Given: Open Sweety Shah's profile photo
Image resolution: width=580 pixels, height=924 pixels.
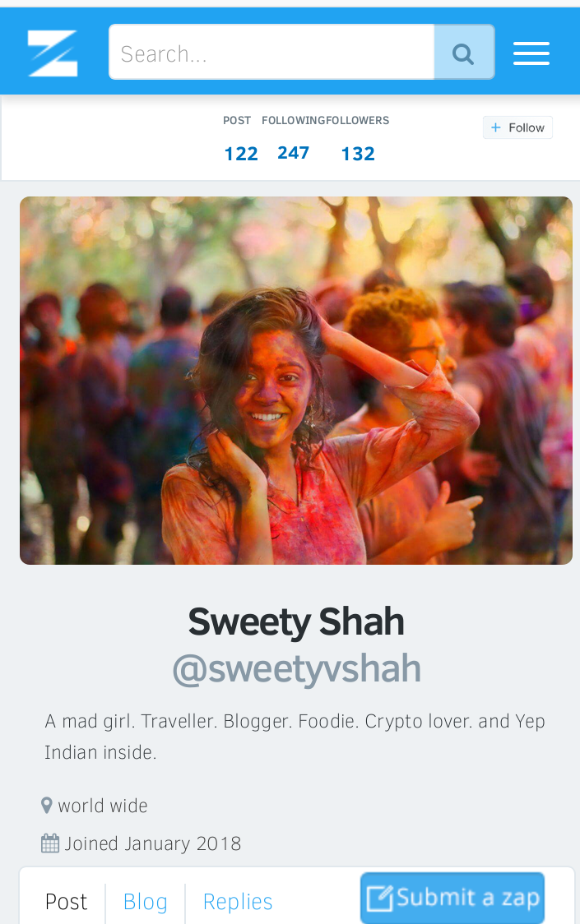Looking at the screenshot, I should (296, 380).
